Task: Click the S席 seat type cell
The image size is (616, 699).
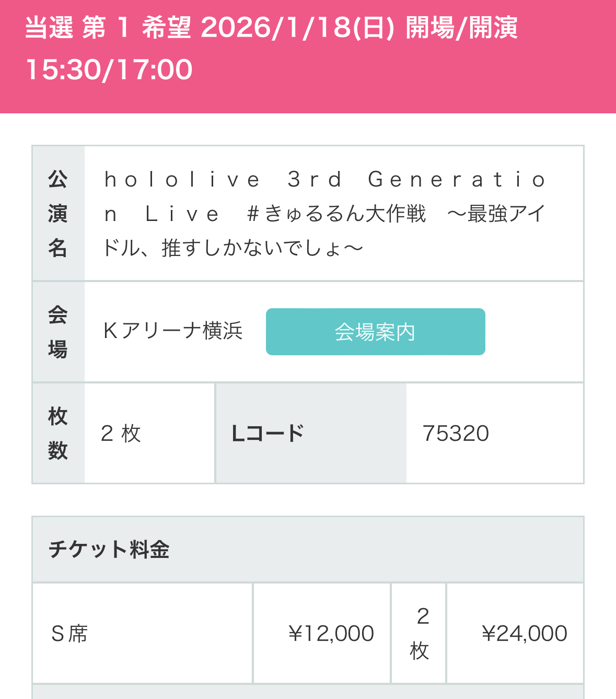Action: [x=69, y=634]
